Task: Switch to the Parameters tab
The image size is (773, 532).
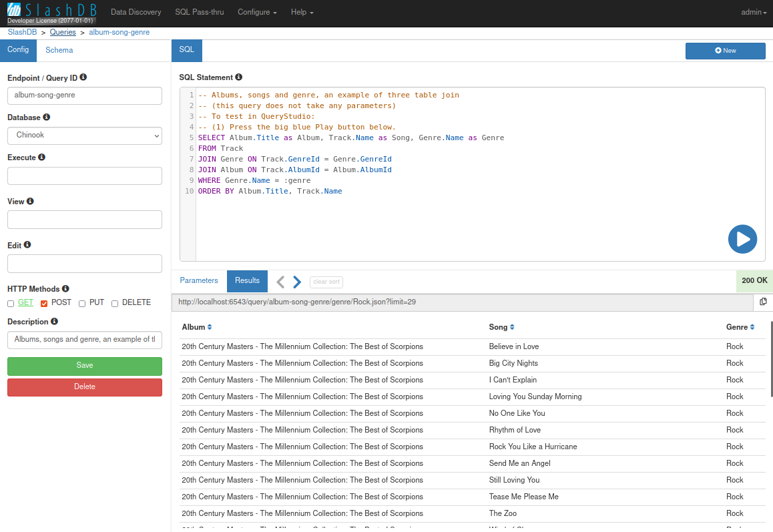Action: (199, 280)
